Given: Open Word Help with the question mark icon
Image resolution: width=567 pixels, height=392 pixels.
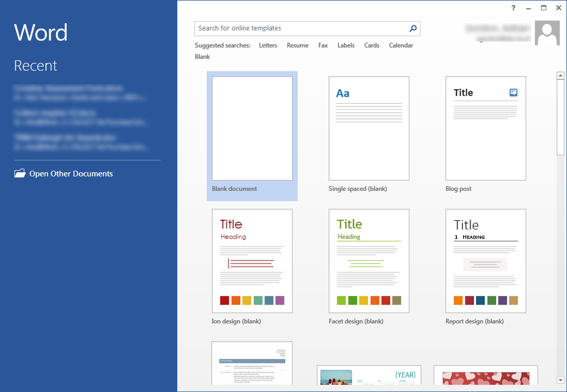Looking at the screenshot, I should point(514,8).
